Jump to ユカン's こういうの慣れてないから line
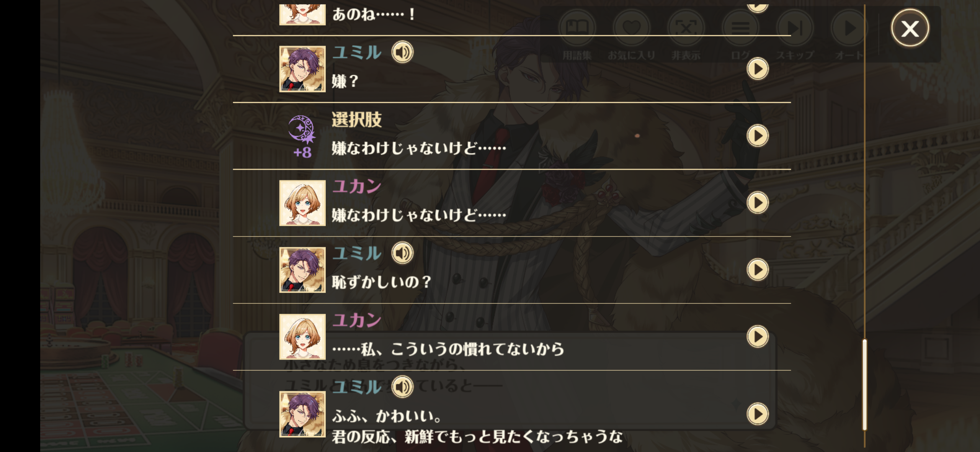 pyautogui.click(x=758, y=336)
